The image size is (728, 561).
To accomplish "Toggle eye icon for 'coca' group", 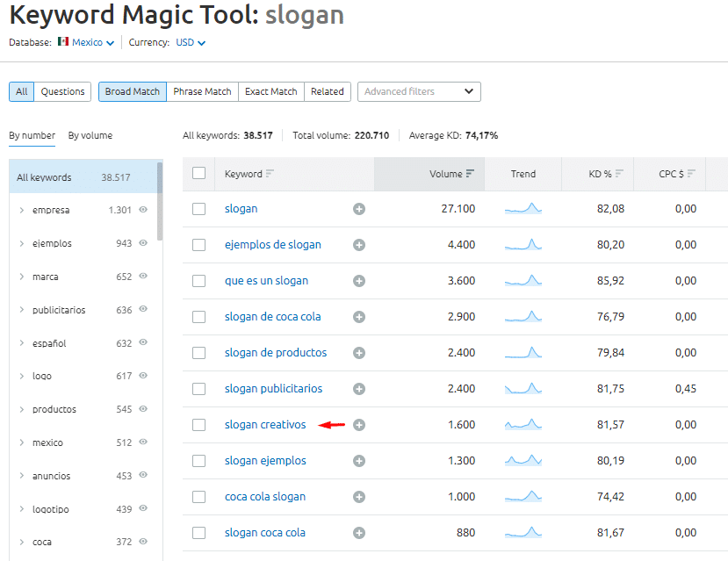I will [143, 541].
